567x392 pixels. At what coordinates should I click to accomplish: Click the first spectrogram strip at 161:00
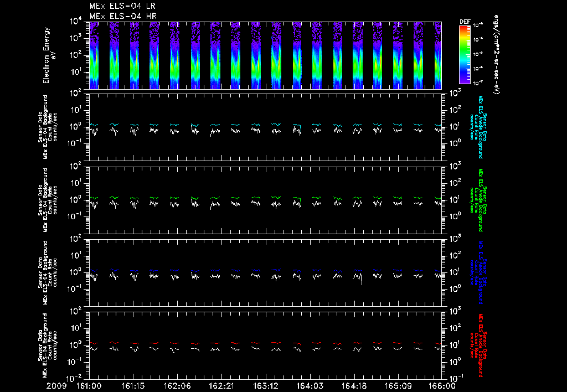pyautogui.click(x=94, y=55)
